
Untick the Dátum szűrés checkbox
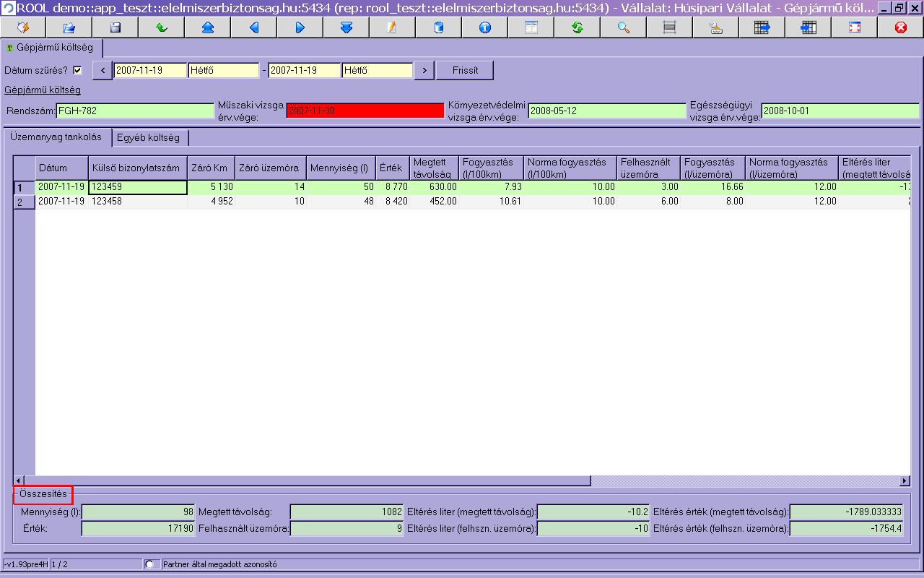pos(78,70)
